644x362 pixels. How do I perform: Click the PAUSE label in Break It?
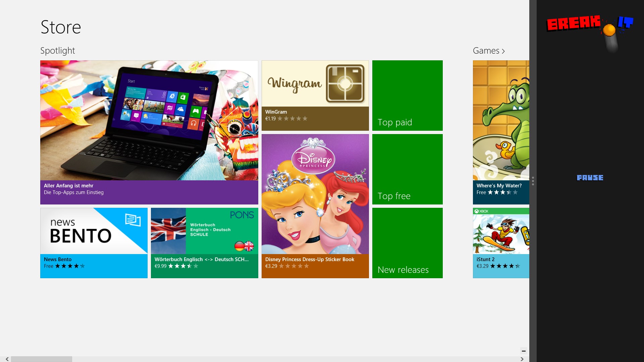[590, 178]
